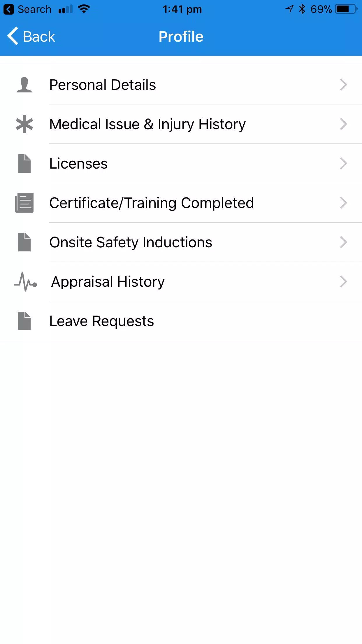Expand Licenses using the right chevron
The width and height of the screenshot is (362, 644).
[x=344, y=164]
